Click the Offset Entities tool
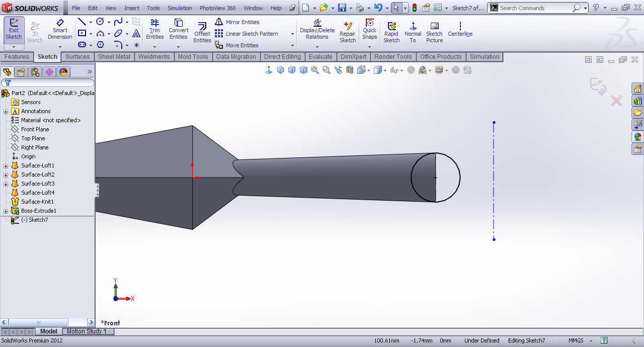 [x=202, y=32]
